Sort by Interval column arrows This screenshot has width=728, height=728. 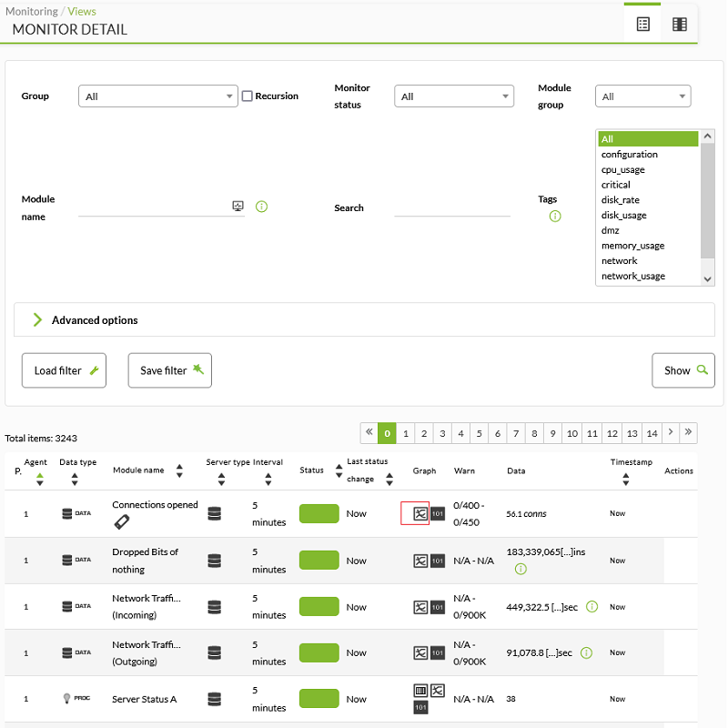(268, 480)
